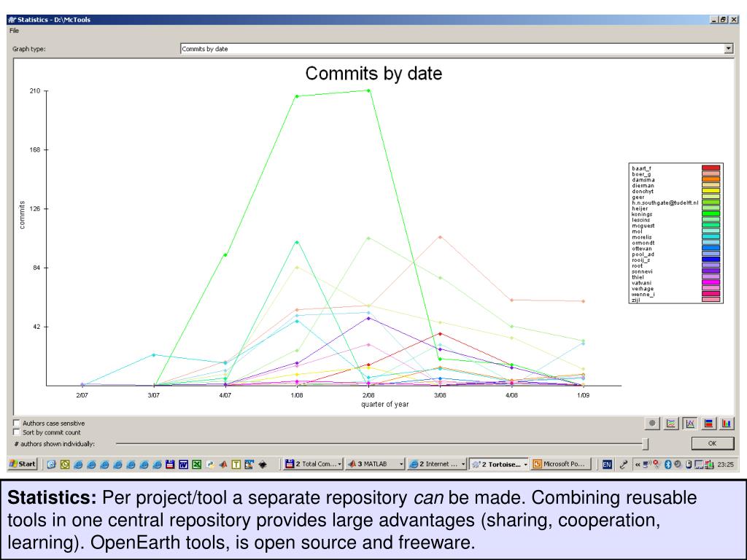The width and height of the screenshot is (747, 560).
Task: Click the bright green konings legend swatch
Action: coord(711,214)
